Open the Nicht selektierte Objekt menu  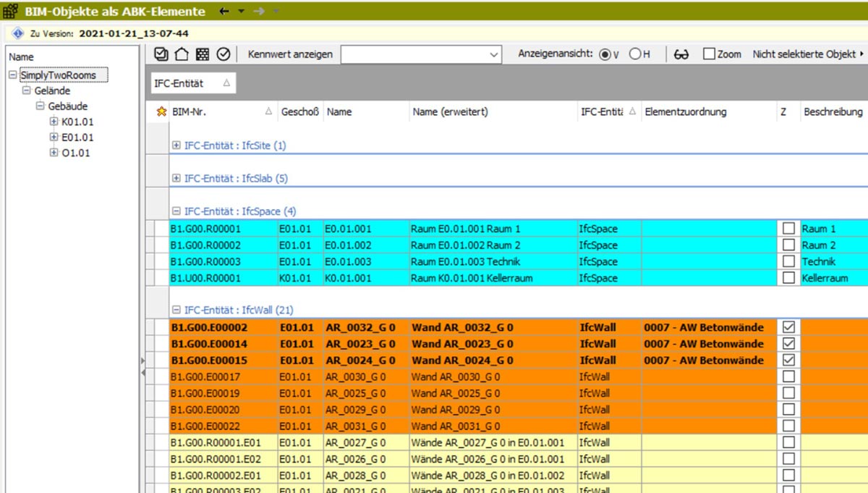click(808, 54)
